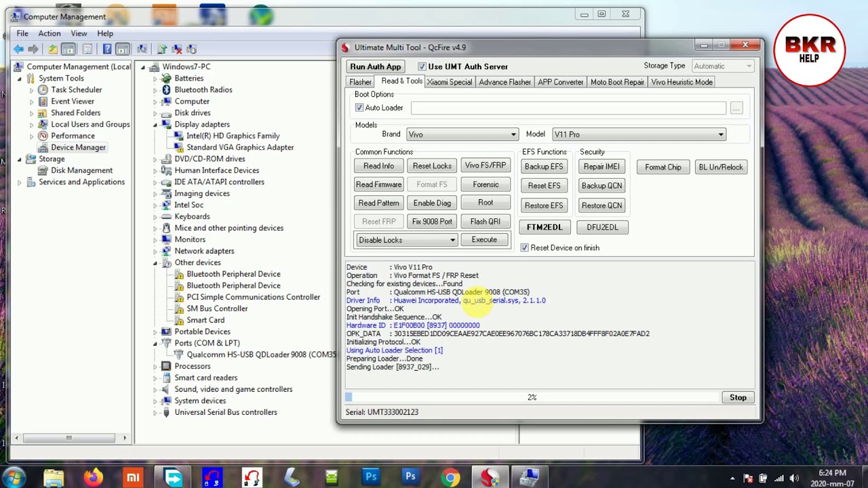Switch to the Flasher tab
Viewport: 868px width, 488px height.
360,82
